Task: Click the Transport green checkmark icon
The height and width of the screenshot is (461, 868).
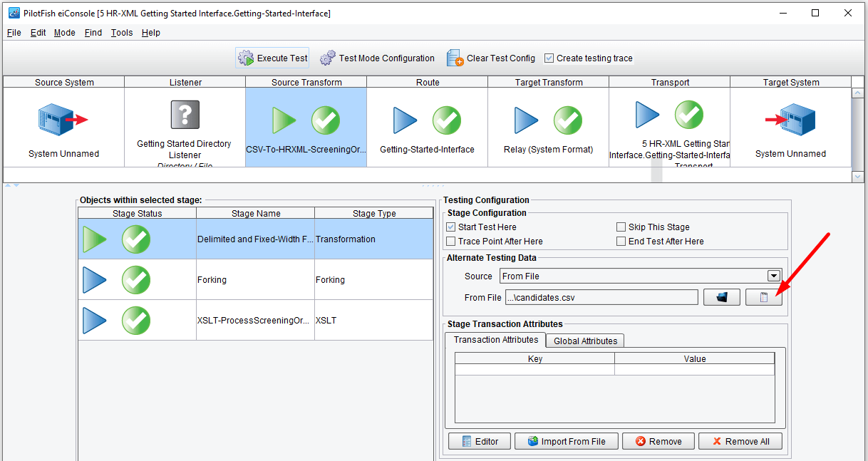Action: [x=689, y=114]
